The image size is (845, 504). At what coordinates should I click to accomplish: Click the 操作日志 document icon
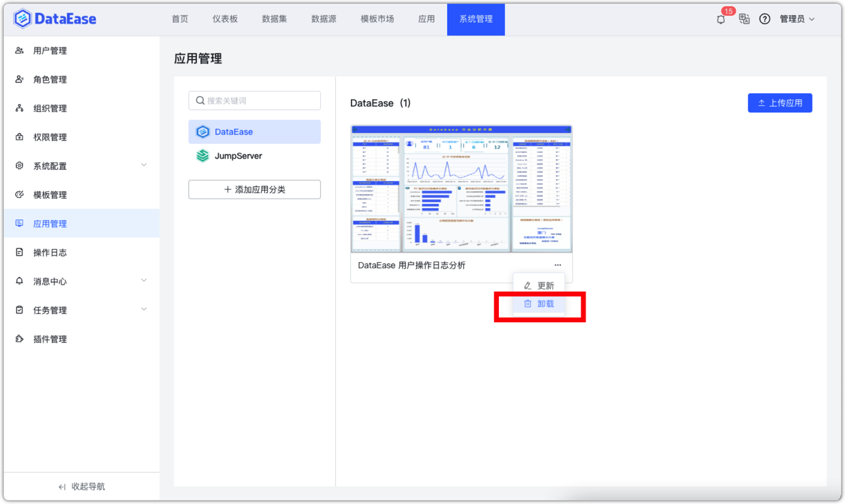point(19,253)
